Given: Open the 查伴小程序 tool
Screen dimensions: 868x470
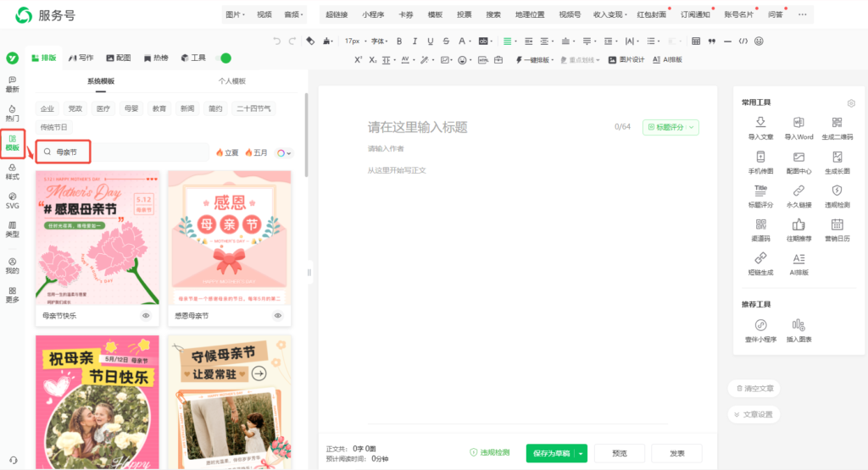Looking at the screenshot, I should [x=760, y=330].
